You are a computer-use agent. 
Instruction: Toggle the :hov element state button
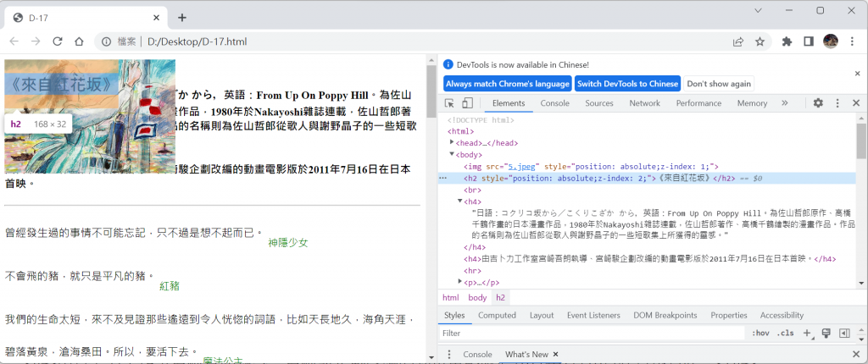[x=760, y=333]
